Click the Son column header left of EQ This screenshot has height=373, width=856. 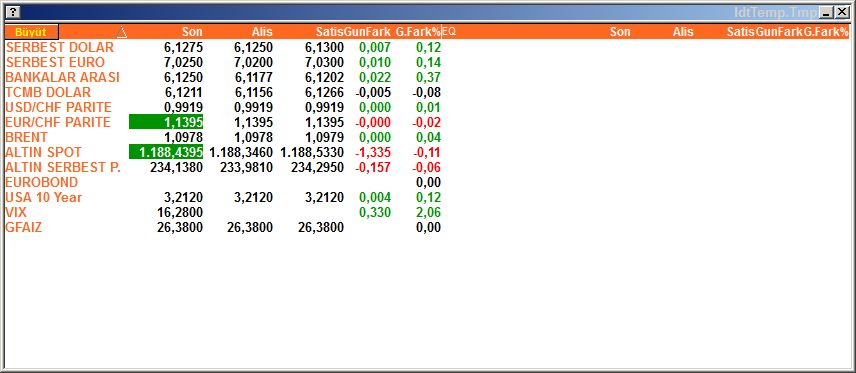[192, 32]
